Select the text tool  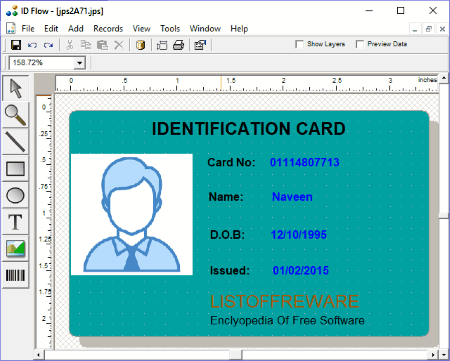[x=15, y=222]
